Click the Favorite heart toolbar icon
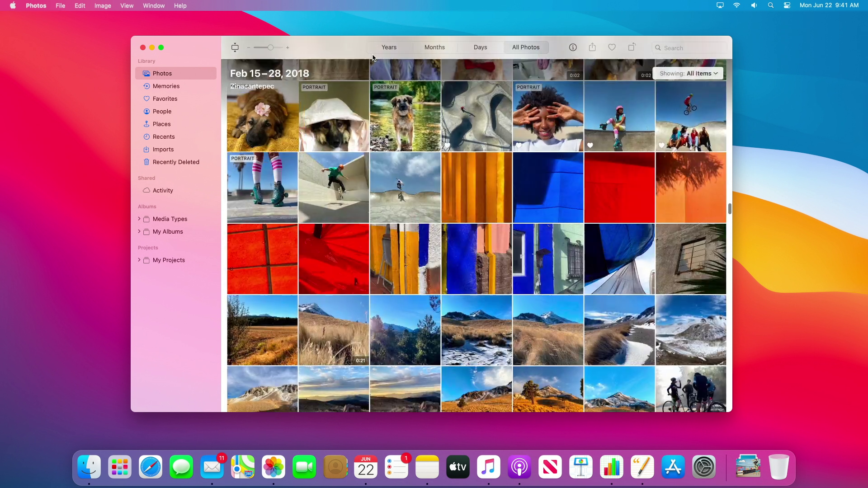 coord(612,47)
